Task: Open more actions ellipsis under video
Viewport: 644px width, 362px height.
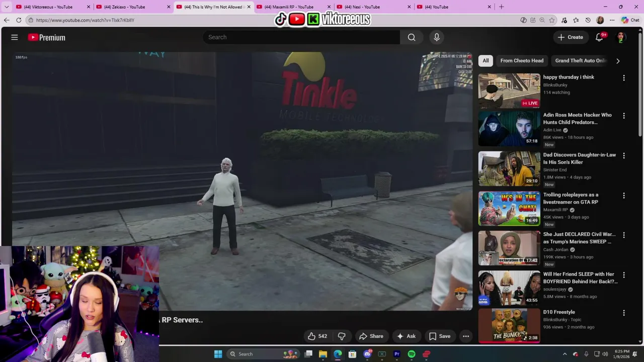Action: [466, 336]
